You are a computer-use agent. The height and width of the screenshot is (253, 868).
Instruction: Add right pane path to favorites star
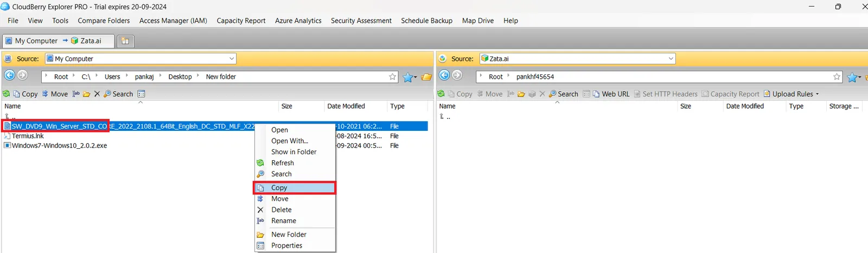[837, 77]
